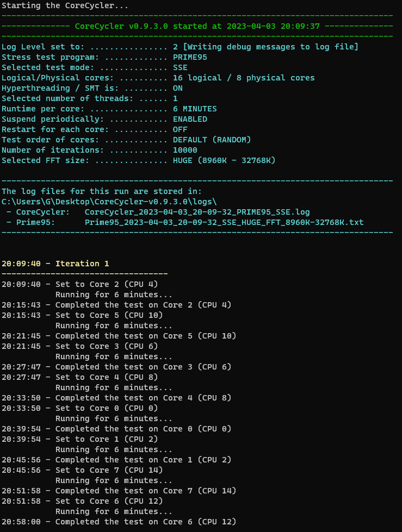Click the Completed test on Core 6 line
The height and width of the screenshot is (532, 402).
click(x=119, y=522)
